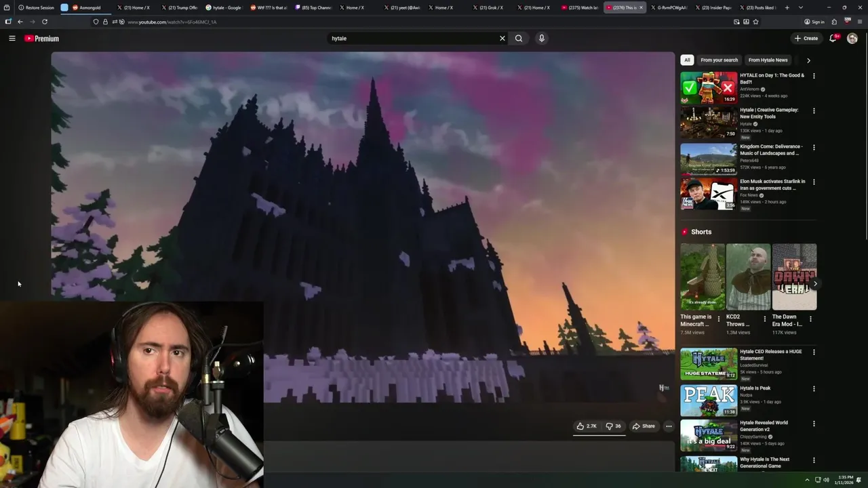Play the KCD2 Throws short

pyautogui.click(x=748, y=277)
